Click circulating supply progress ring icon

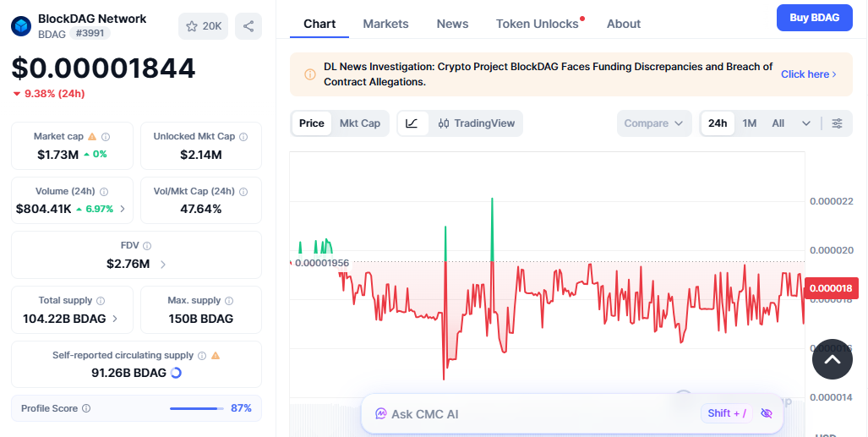176,373
